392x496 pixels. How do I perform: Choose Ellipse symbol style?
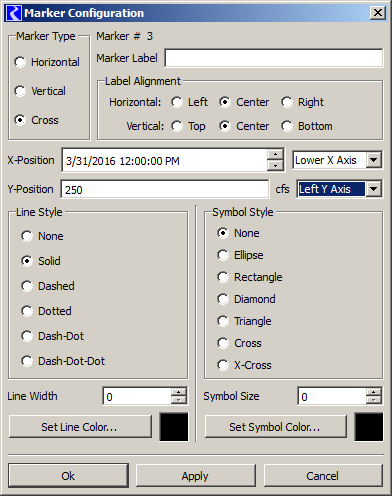tap(223, 255)
